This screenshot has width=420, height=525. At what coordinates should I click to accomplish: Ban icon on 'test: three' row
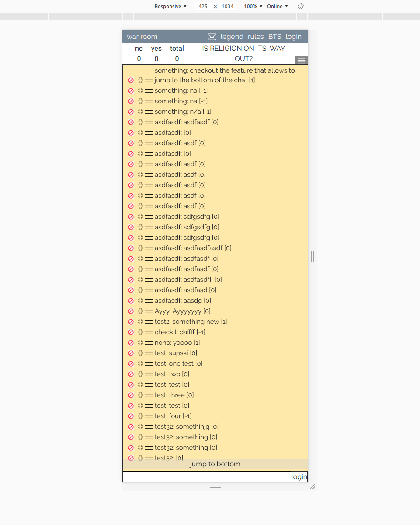click(131, 395)
